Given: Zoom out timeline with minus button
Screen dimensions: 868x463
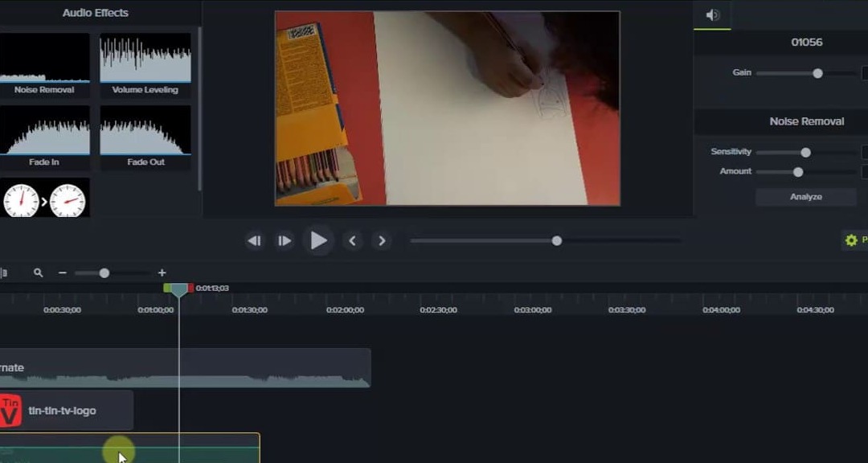Looking at the screenshot, I should [x=63, y=273].
